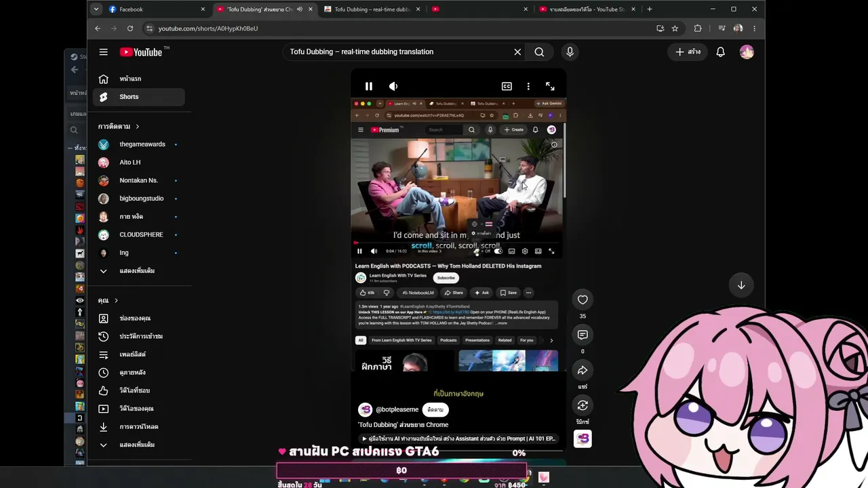Open the สร้าง create button
This screenshot has width=868, height=488.
[688, 52]
